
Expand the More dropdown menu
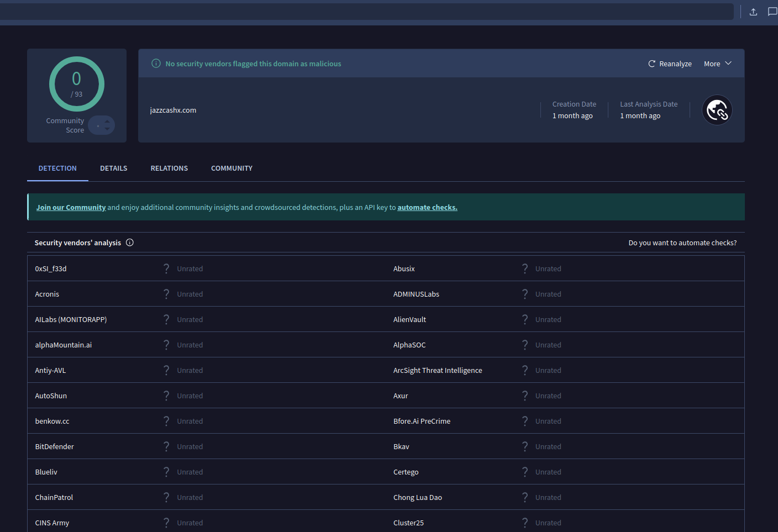coord(717,64)
